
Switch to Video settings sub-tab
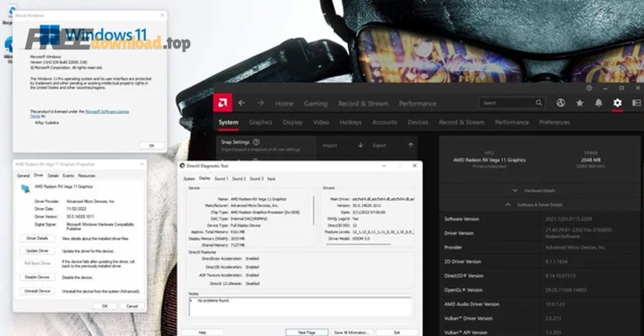tap(321, 122)
